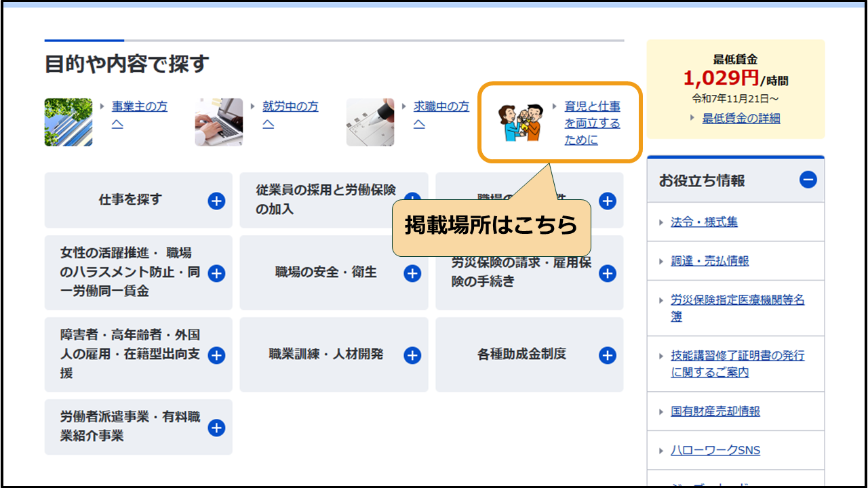Open the ハローワークSNS sidebar link
868x488 pixels.
pos(715,450)
